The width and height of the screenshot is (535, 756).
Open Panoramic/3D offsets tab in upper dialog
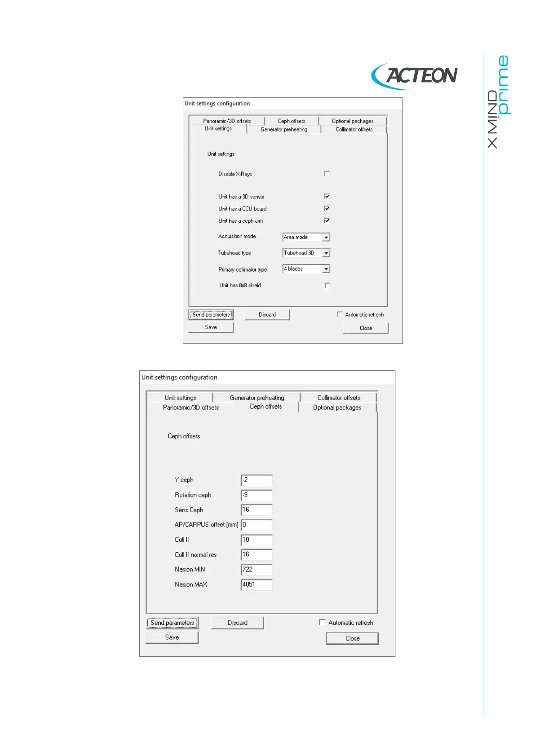(227, 121)
